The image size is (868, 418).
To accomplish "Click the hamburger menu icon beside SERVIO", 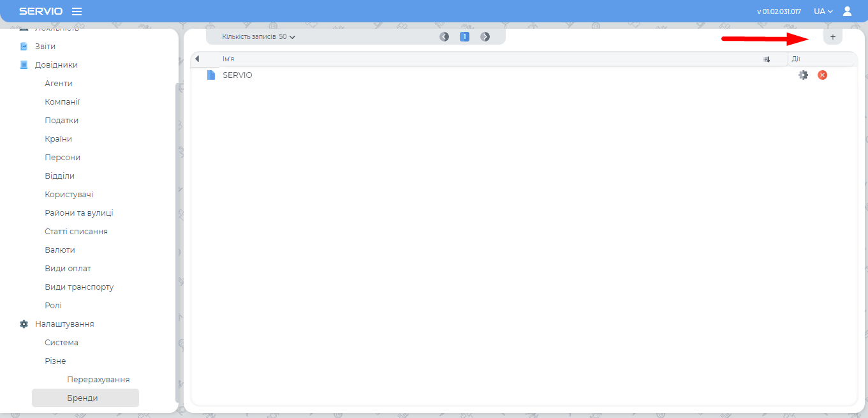I will [77, 11].
